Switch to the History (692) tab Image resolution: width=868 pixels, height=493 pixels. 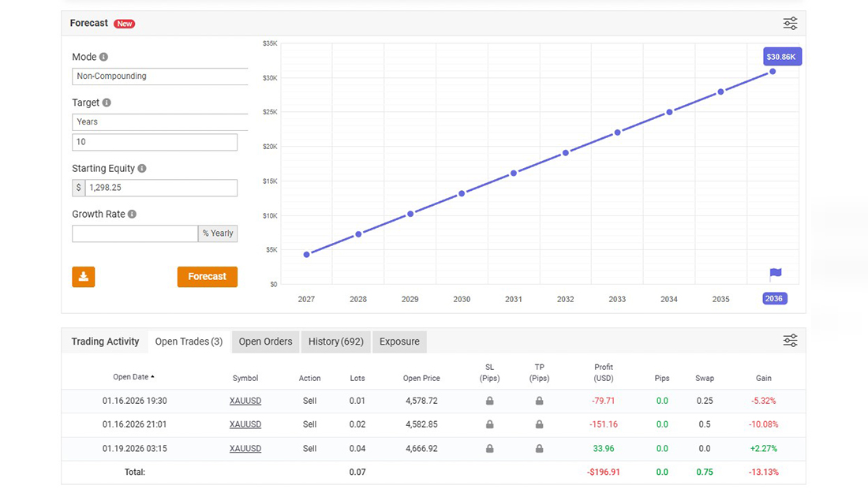[335, 342]
